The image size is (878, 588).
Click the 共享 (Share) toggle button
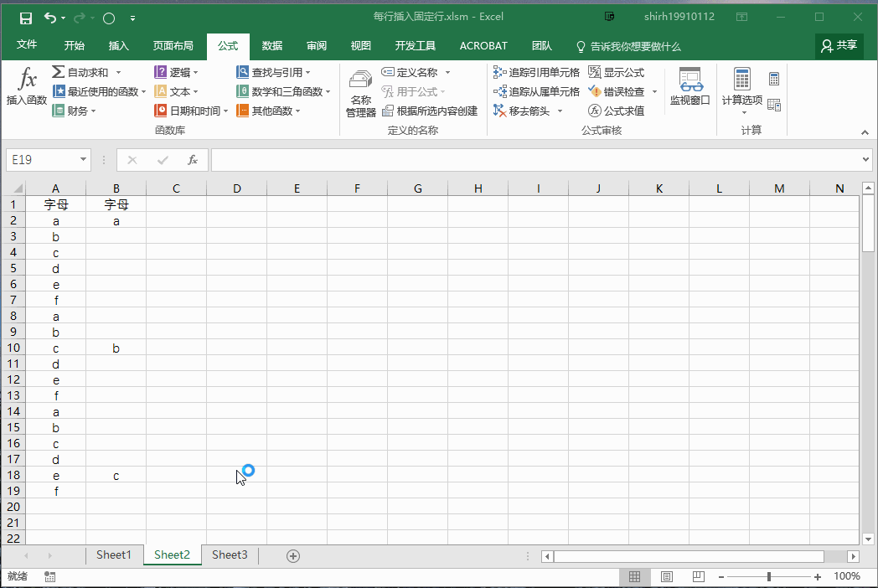click(839, 46)
